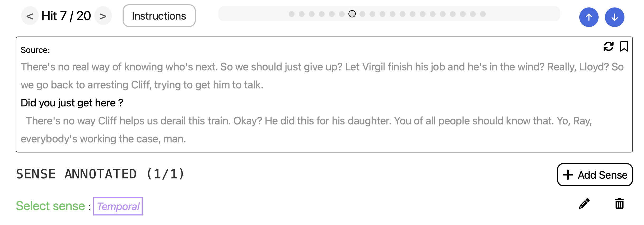This screenshot has height=225, width=644.
Task: Click the blue down arrow button
Action: 614,17
